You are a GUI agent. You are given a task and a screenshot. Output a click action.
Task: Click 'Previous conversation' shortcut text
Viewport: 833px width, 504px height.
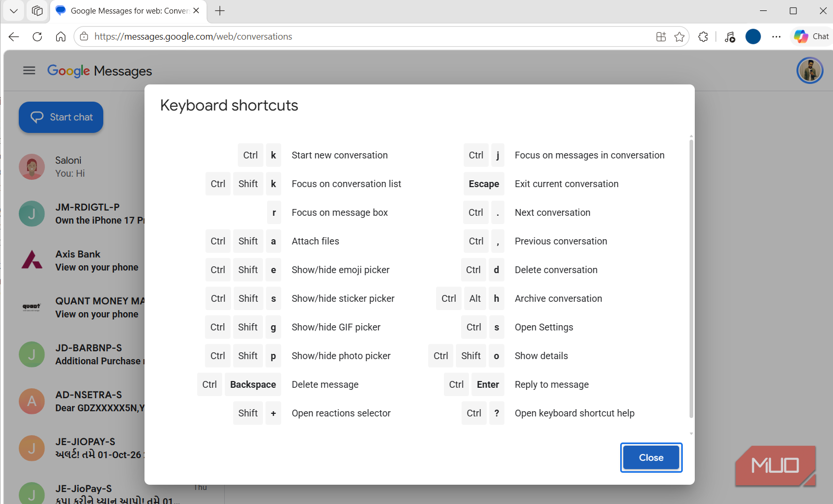coord(561,241)
